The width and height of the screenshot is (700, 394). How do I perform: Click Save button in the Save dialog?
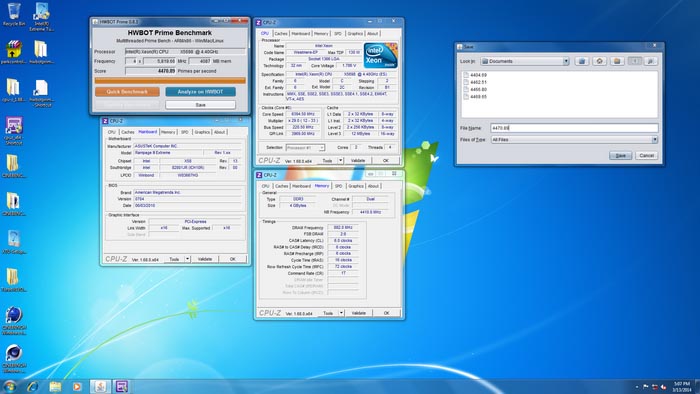[x=621, y=155]
